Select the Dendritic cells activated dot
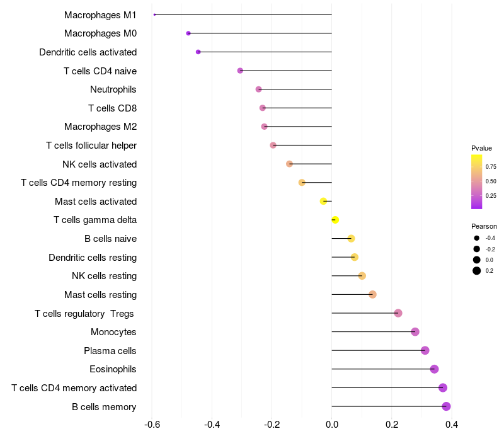 (198, 52)
